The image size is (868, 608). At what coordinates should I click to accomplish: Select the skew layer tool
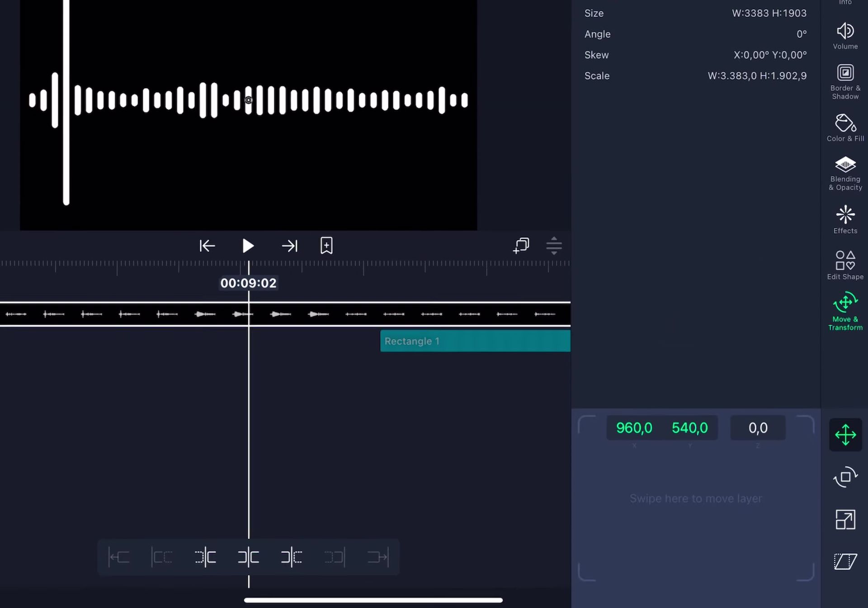[x=845, y=561]
